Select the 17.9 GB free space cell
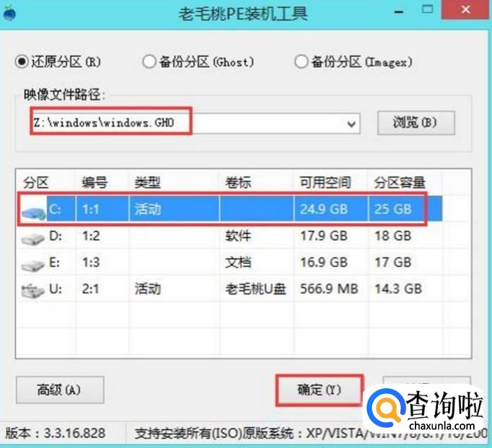 pos(324,236)
